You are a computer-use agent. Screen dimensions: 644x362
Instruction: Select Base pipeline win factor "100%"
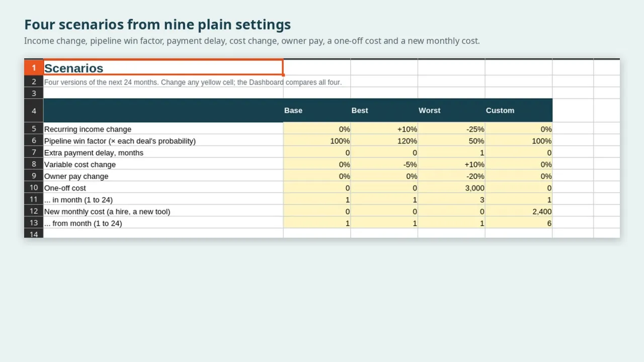tap(317, 141)
